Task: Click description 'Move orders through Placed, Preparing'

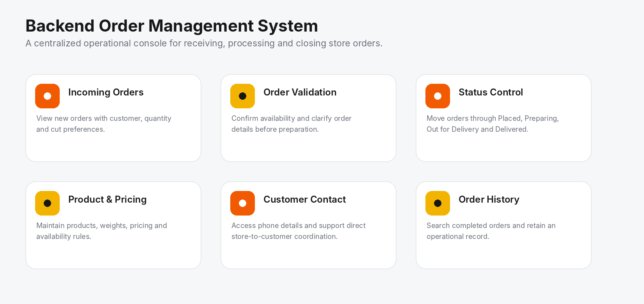Action: [x=492, y=118]
